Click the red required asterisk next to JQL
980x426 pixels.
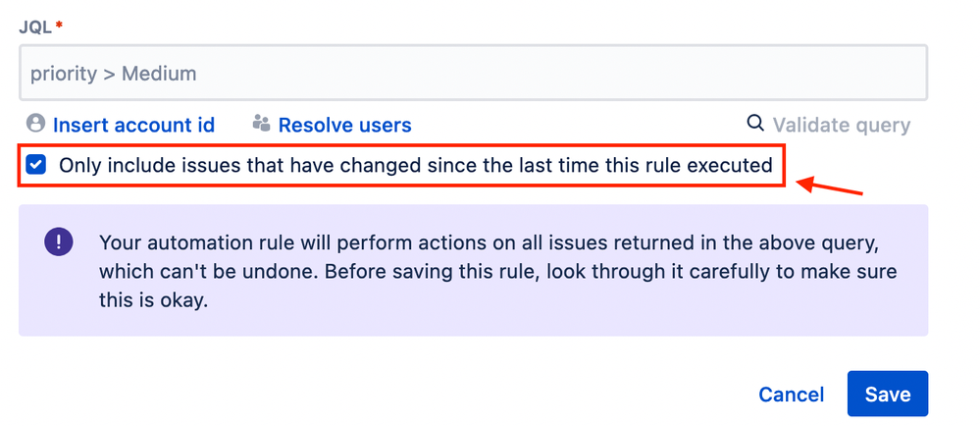click(x=60, y=25)
